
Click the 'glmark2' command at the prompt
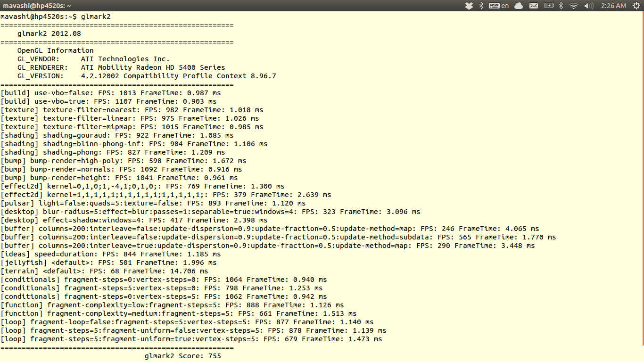(x=96, y=16)
